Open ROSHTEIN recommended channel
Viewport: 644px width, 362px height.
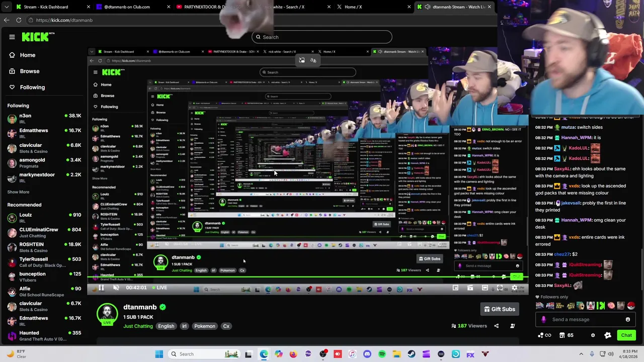tap(44, 247)
